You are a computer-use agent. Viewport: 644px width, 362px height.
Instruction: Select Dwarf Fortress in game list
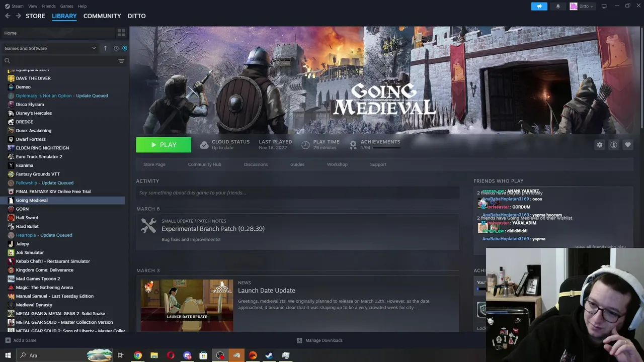(30, 139)
